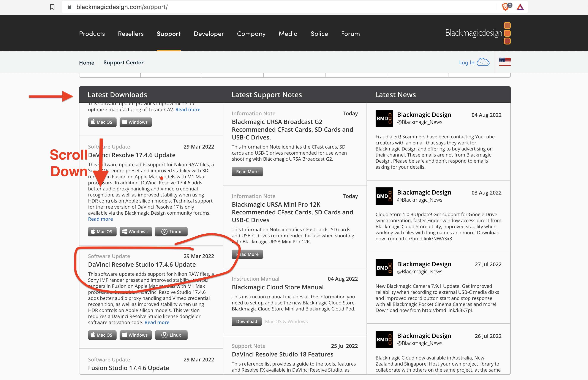Click the Blackmagic Camera 7.9.1 Update news text
588x380 pixels.
(x=437, y=298)
